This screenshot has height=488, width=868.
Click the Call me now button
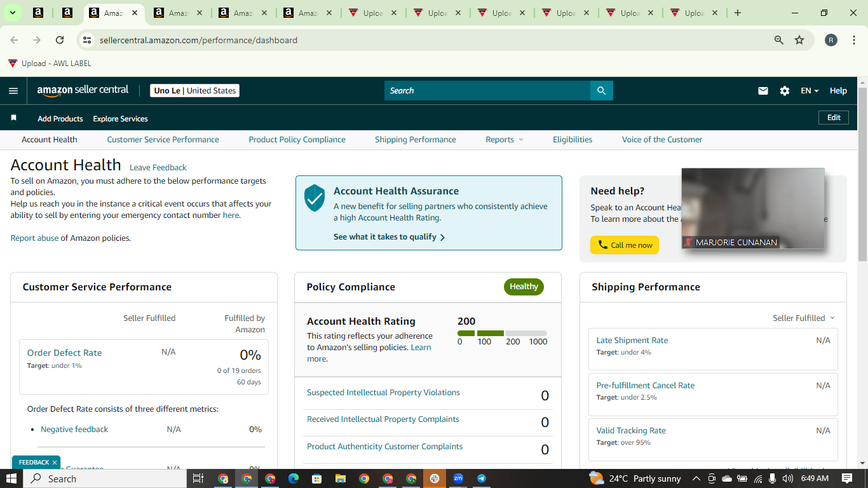[x=625, y=245]
